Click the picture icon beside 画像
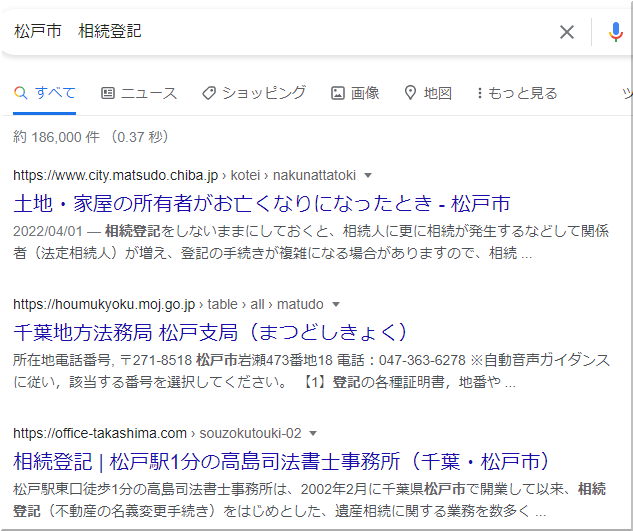The width and height of the screenshot is (633, 531). pos(337,93)
